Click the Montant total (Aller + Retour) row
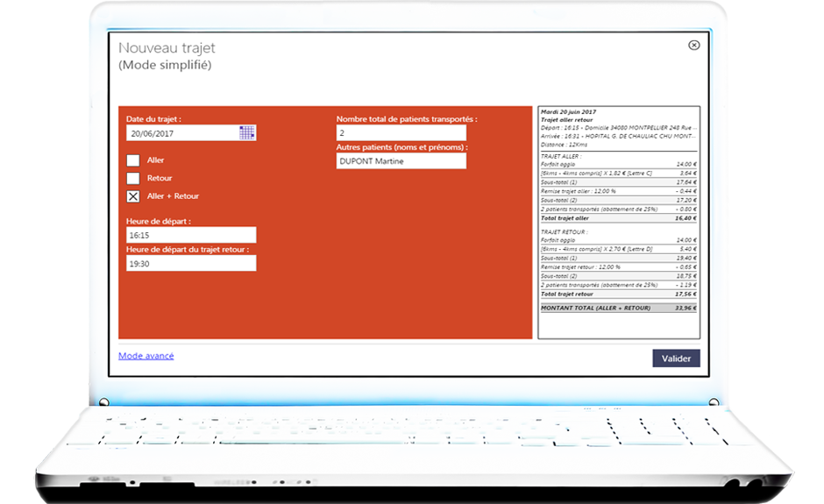This screenshot has width=824, height=504. click(618, 309)
